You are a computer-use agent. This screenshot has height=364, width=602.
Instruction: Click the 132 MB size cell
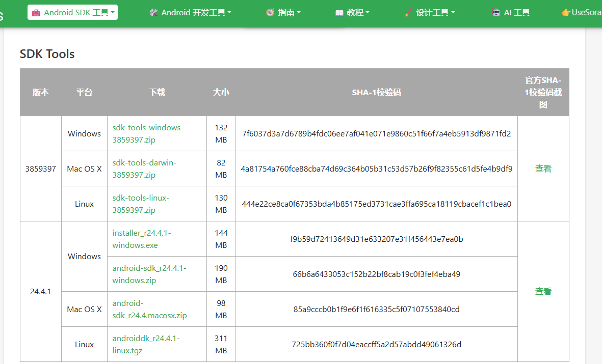click(x=221, y=133)
